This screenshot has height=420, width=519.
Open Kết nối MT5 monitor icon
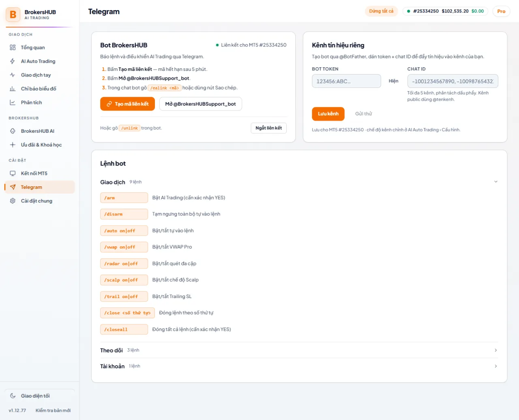click(13, 173)
